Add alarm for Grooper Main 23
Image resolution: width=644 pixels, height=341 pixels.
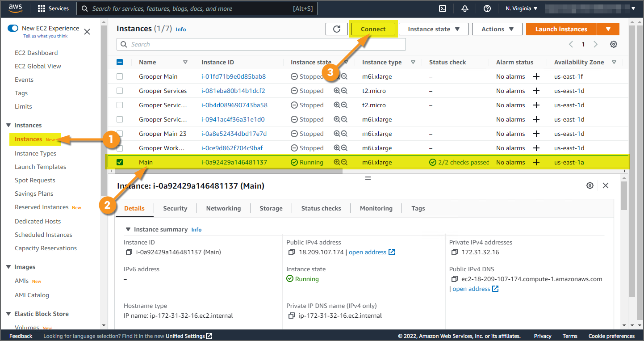pyautogui.click(x=536, y=134)
